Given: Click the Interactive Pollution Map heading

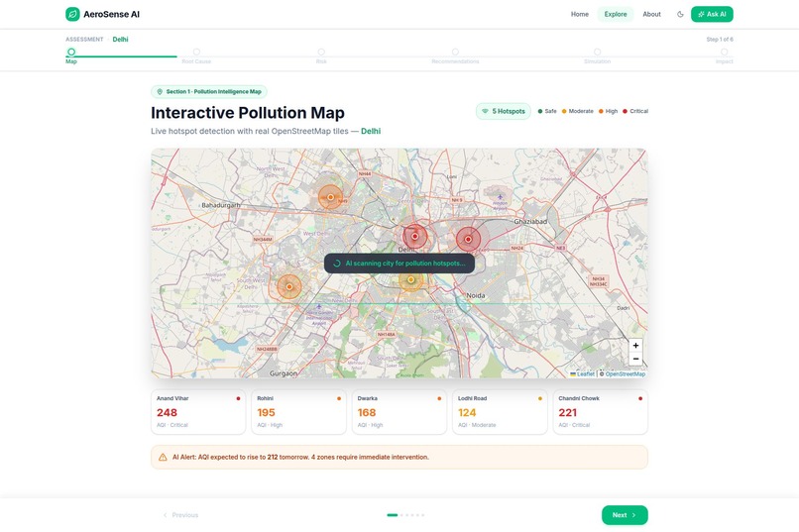Looking at the screenshot, I should [248, 113].
